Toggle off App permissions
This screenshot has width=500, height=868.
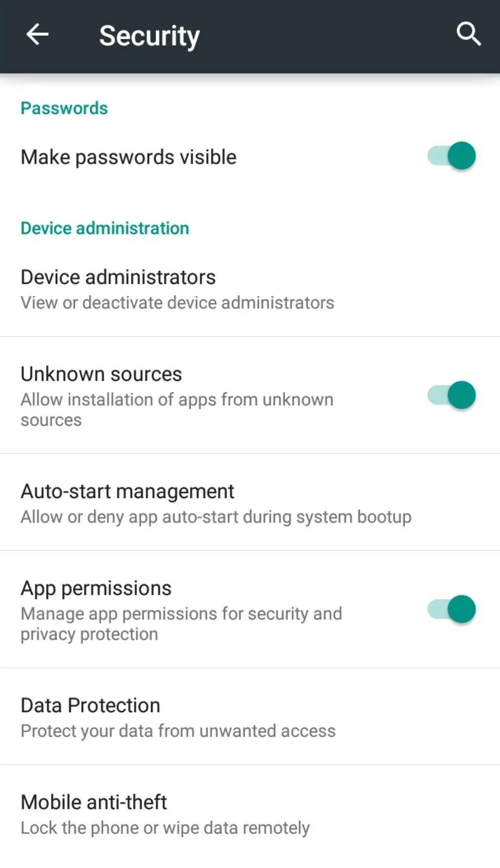[x=450, y=609]
